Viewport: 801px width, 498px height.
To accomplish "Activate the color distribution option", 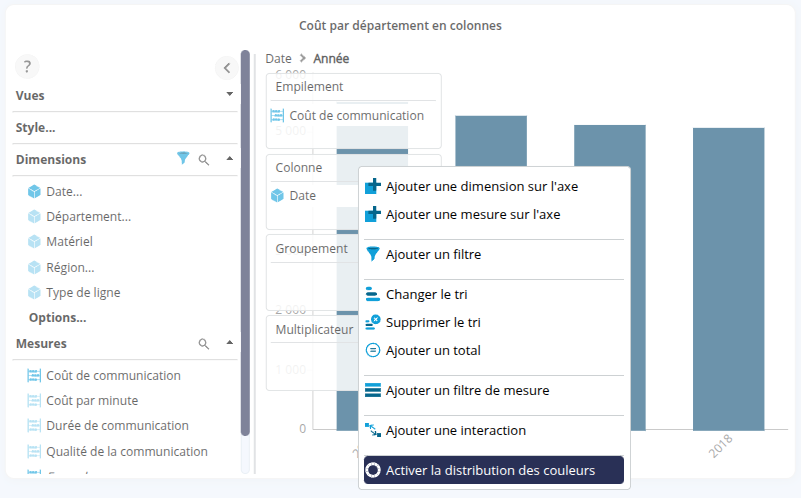I will (x=490, y=470).
